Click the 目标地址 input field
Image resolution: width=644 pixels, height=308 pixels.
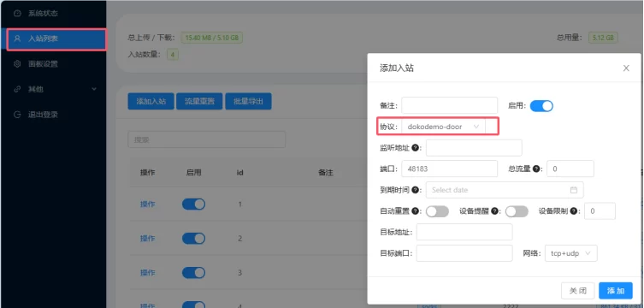(x=464, y=232)
